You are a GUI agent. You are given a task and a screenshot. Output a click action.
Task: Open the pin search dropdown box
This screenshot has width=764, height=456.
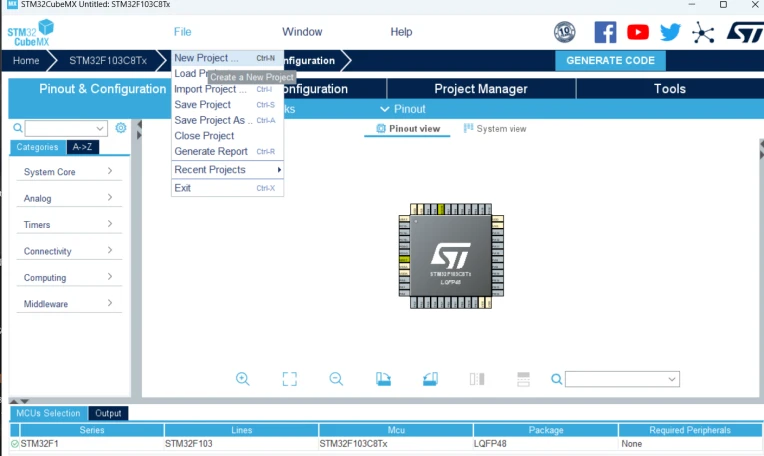point(622,379)
